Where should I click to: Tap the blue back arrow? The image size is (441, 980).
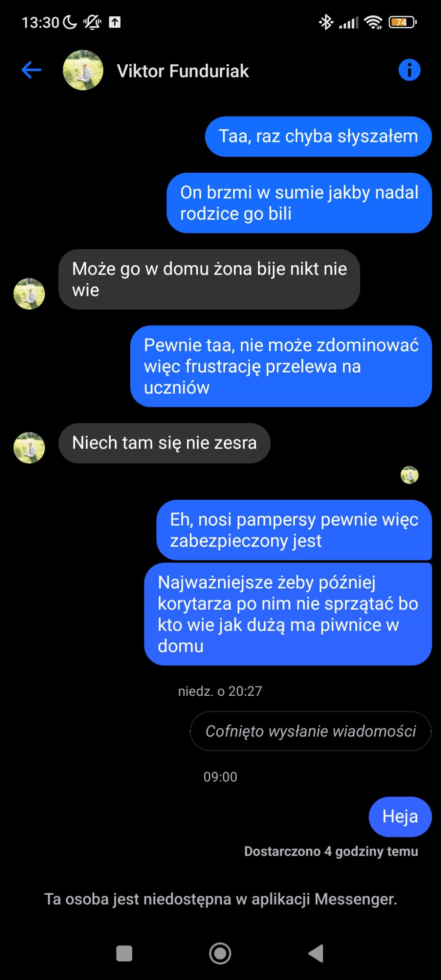31,70
